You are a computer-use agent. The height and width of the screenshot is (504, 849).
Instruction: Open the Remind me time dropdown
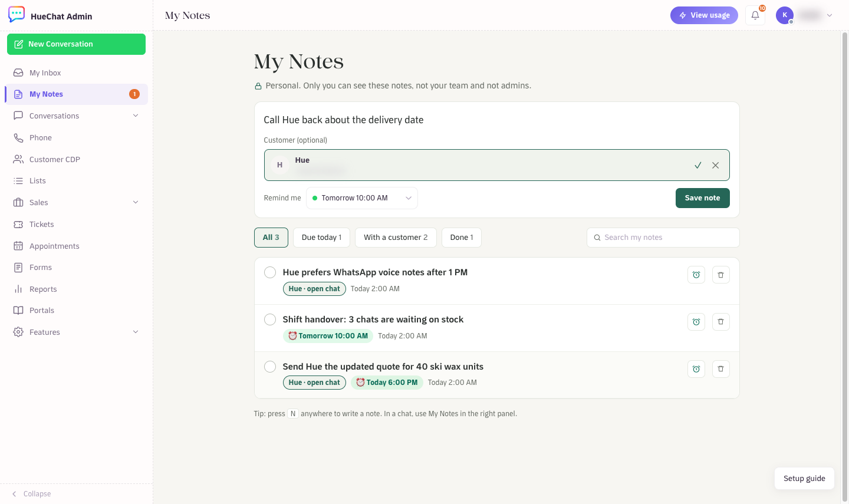click(362, 198)
